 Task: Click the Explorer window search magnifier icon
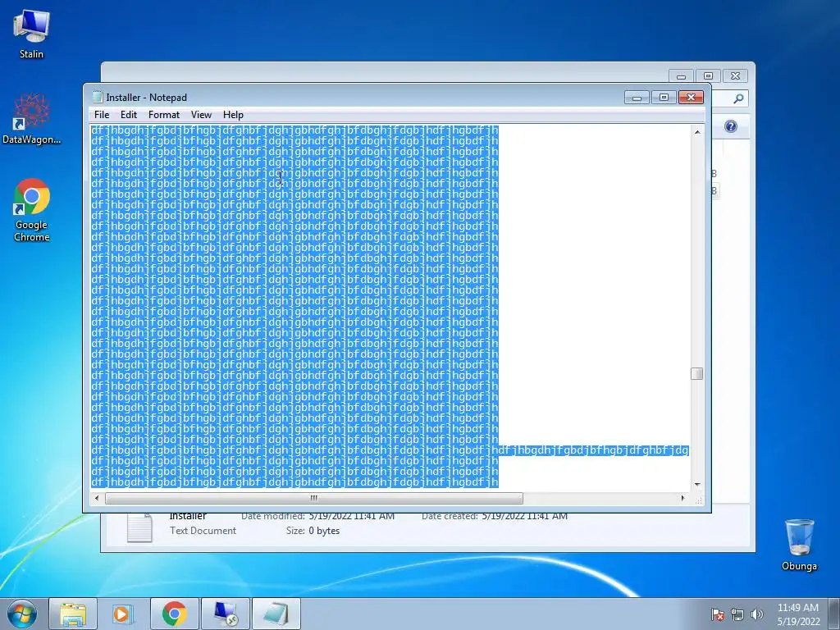(x=738, y=98)
